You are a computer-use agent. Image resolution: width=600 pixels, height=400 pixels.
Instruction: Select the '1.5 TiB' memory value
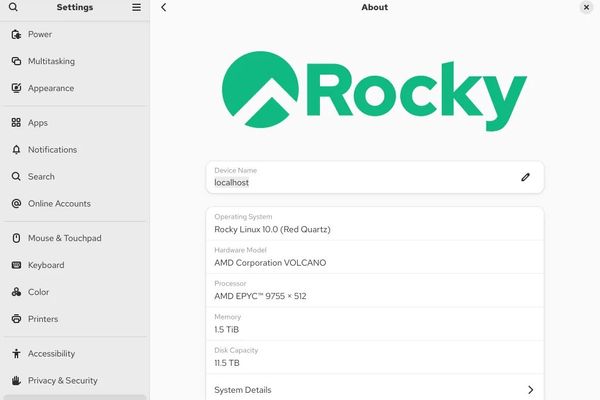pyautogui.click(x=227, y=330)
